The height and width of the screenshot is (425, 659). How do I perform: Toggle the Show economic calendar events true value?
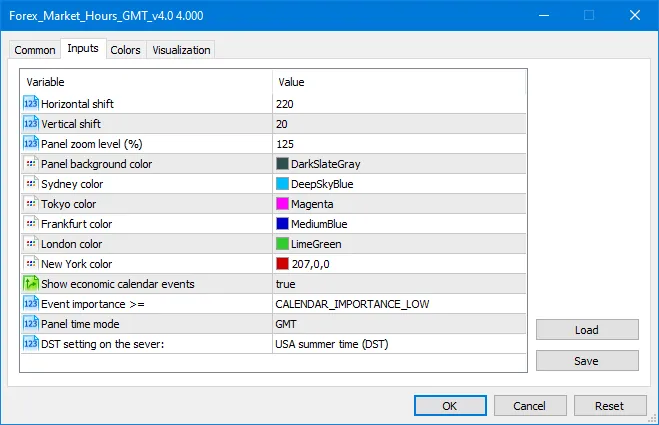pos(398,283)
